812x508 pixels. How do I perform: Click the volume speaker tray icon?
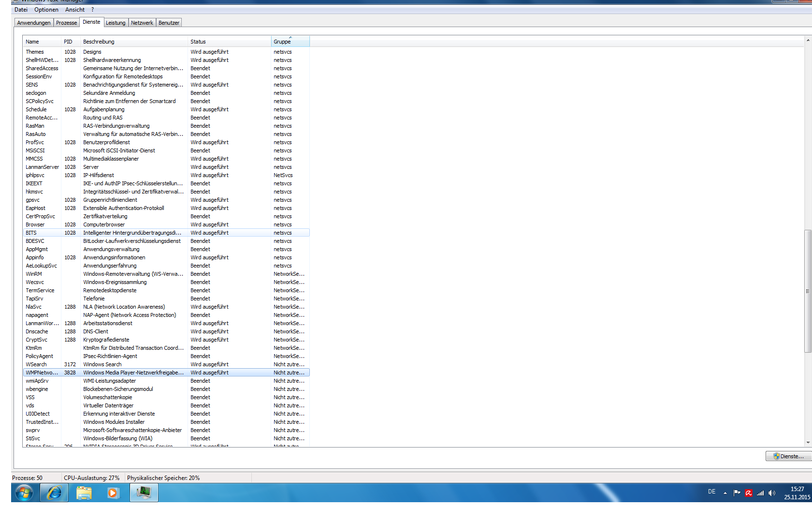coord(772,493)
